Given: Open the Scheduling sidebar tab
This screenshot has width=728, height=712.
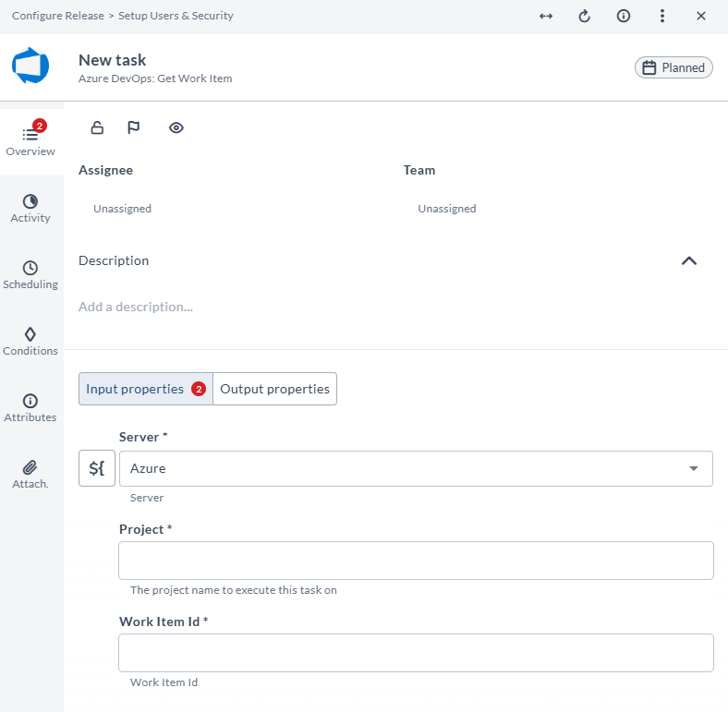Looking at the screenshot, I should [x=30, y=275].
